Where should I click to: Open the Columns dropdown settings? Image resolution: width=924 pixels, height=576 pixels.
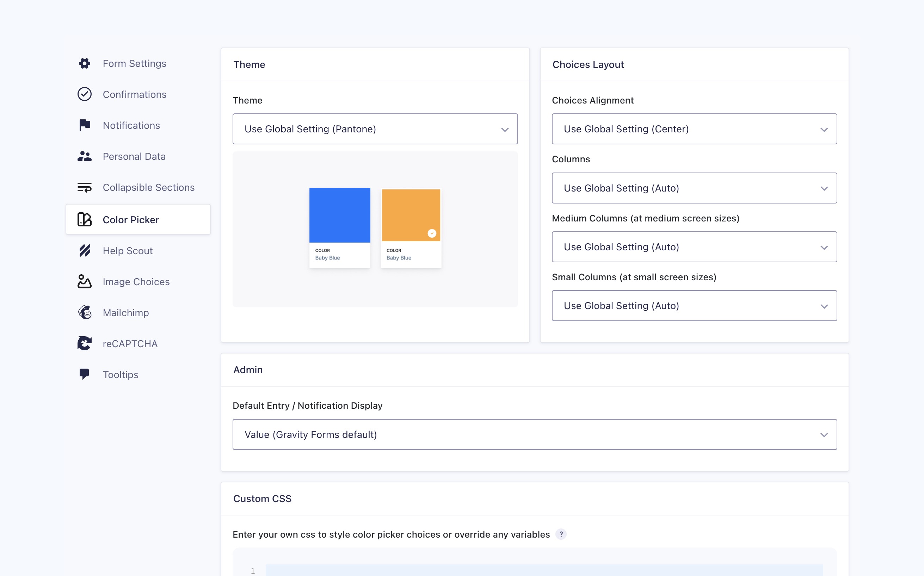pos(694,188)
